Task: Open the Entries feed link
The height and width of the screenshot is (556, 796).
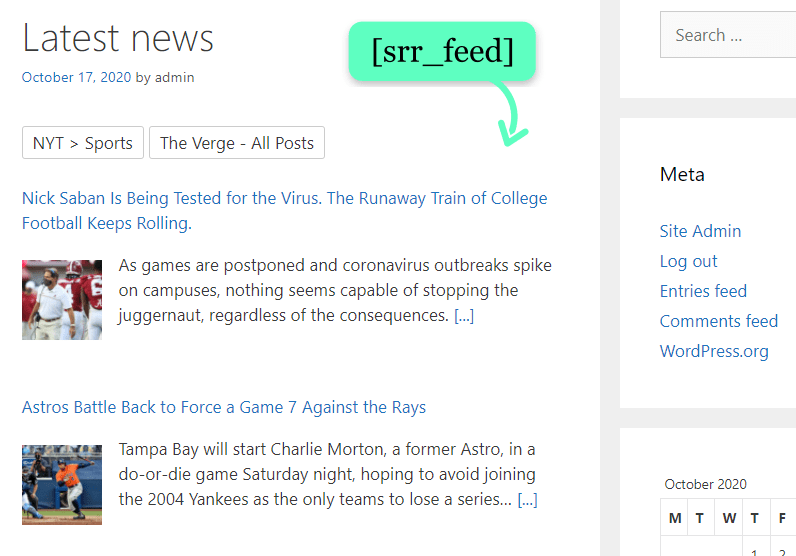Action: (703, 291)
